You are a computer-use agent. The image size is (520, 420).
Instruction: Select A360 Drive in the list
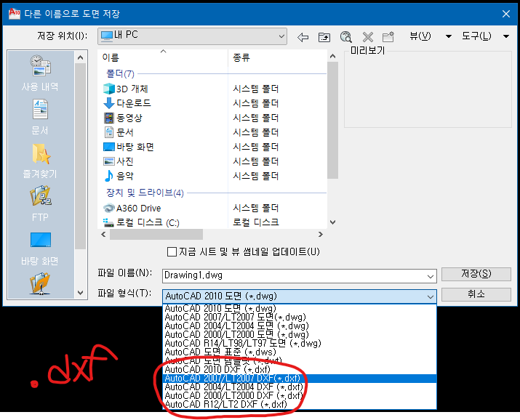click(132, 208)
